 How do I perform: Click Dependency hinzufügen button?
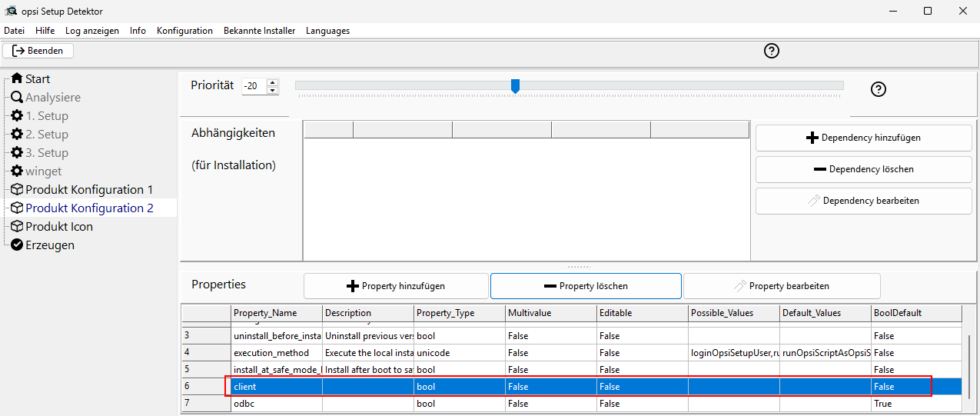[x=863, y=138]
